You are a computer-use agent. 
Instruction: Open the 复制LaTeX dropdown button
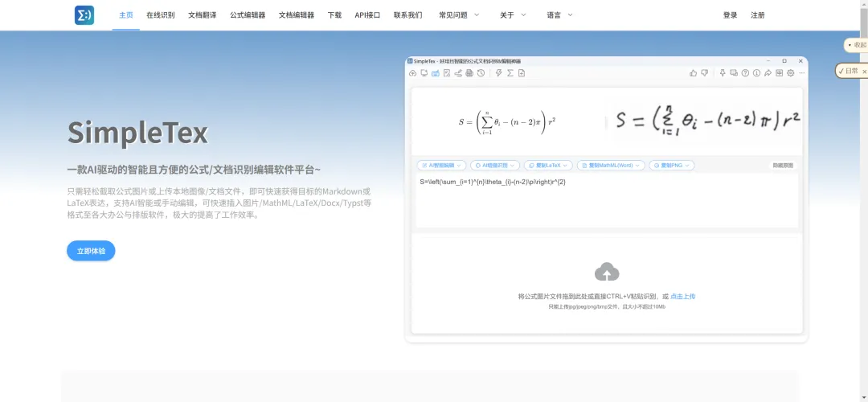pyautogui.click(x=548, y=165)
